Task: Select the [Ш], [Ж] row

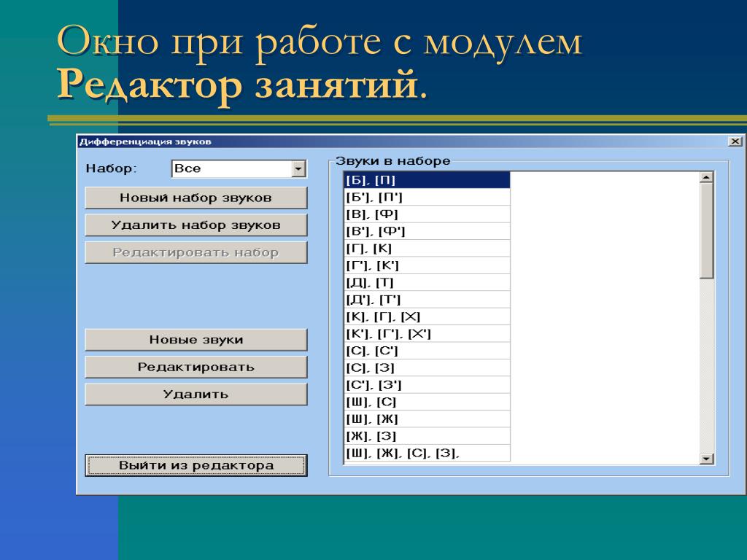Action: point(427,419)
